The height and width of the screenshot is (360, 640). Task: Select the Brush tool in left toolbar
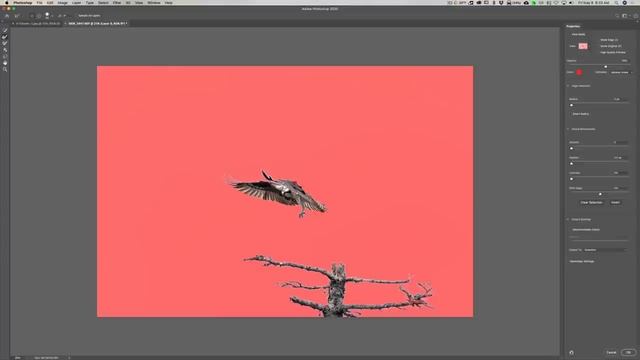click(5, 43)
